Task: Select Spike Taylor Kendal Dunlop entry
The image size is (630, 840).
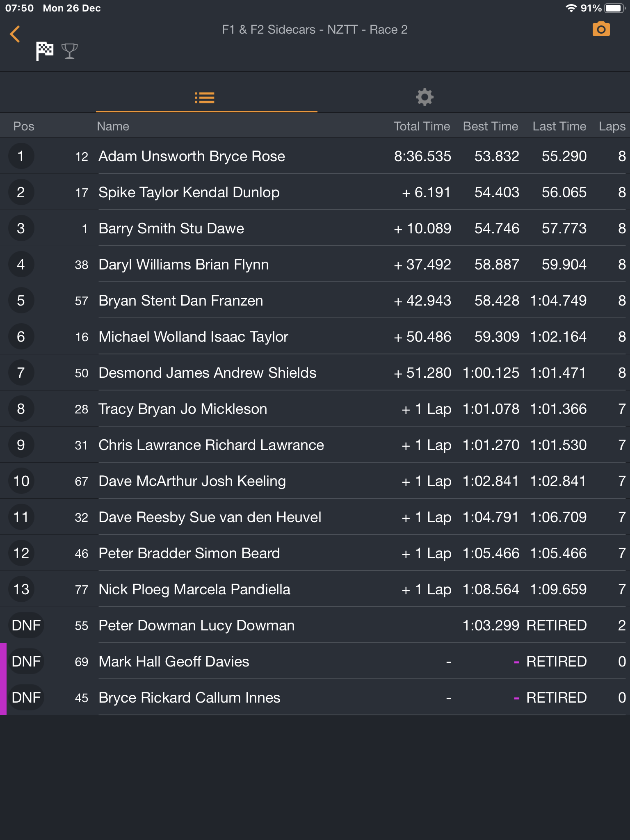Action: click(x=189, y=192)
